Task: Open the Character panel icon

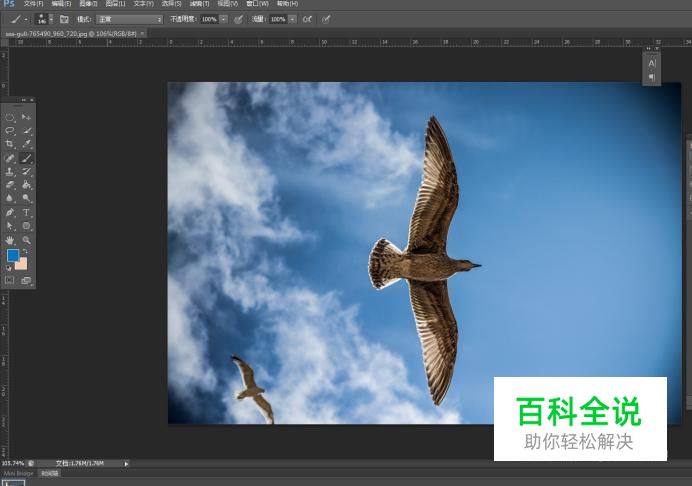Action: tap(652, 64)
